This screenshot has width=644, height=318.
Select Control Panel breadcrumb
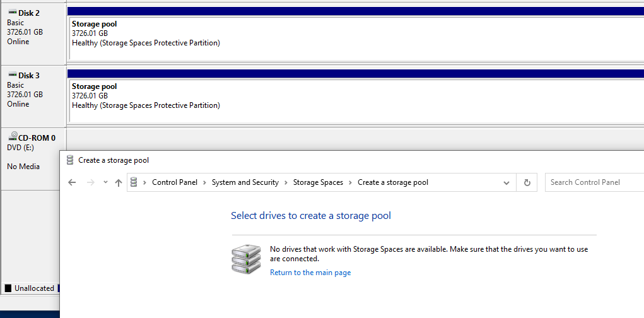(x=175, y=182)
